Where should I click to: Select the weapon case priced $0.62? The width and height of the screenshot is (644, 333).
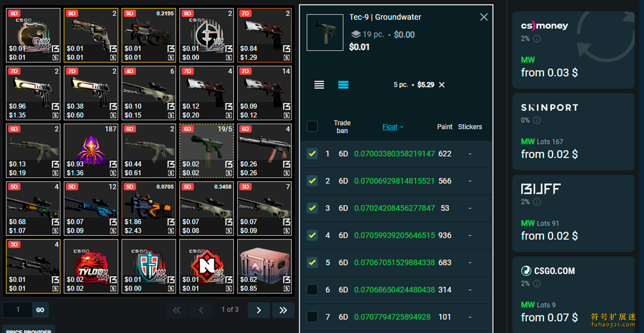(264, 266)
